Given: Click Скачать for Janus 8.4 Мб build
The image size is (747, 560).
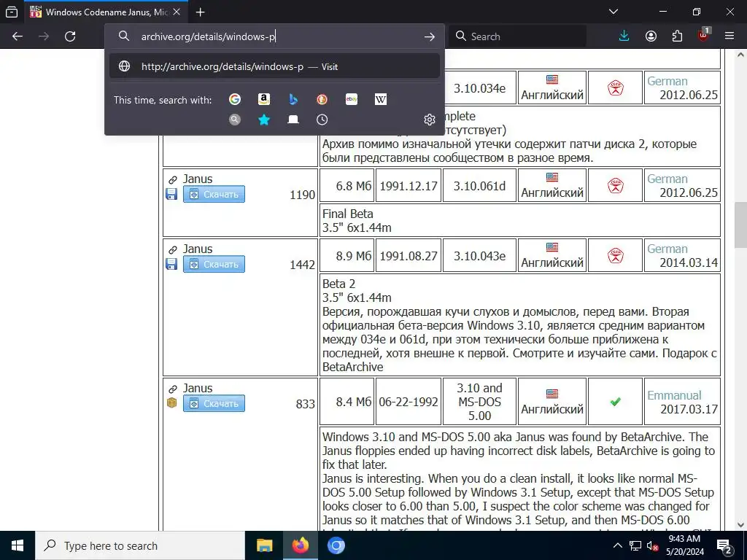Looking at the screenshot, I should coord(214,403).
